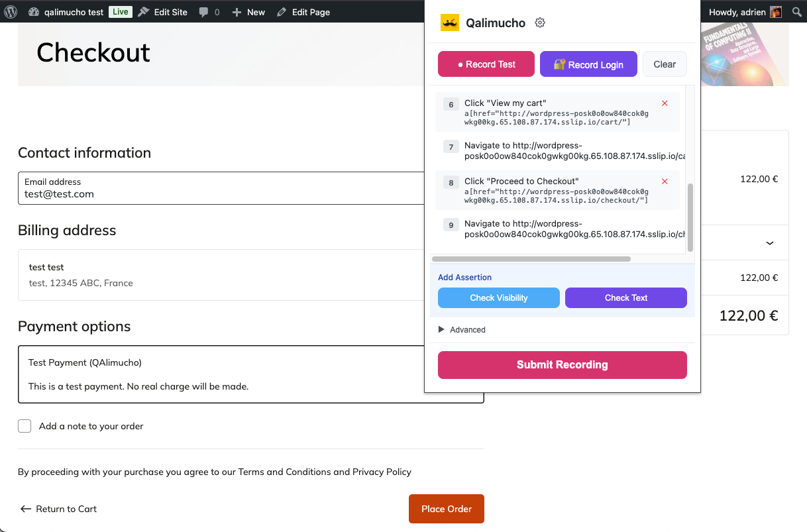Viewport: 807px width, 532px height.
Task: Click the Qalimucho mascot logo icon
Action: [450, 22]
